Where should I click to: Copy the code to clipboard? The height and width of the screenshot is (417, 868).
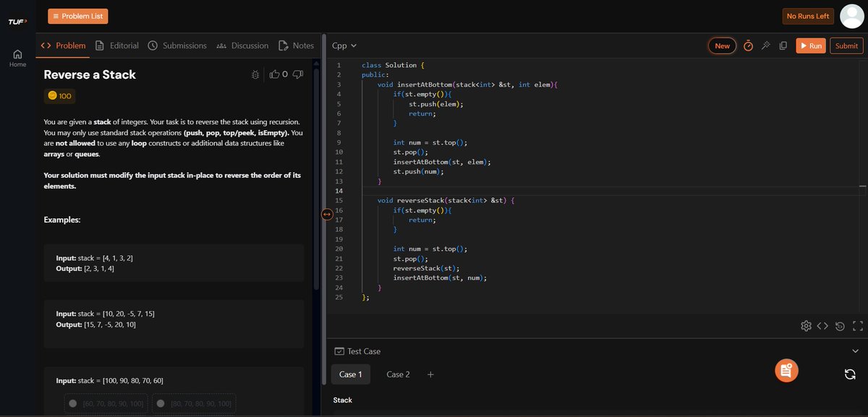783,45
